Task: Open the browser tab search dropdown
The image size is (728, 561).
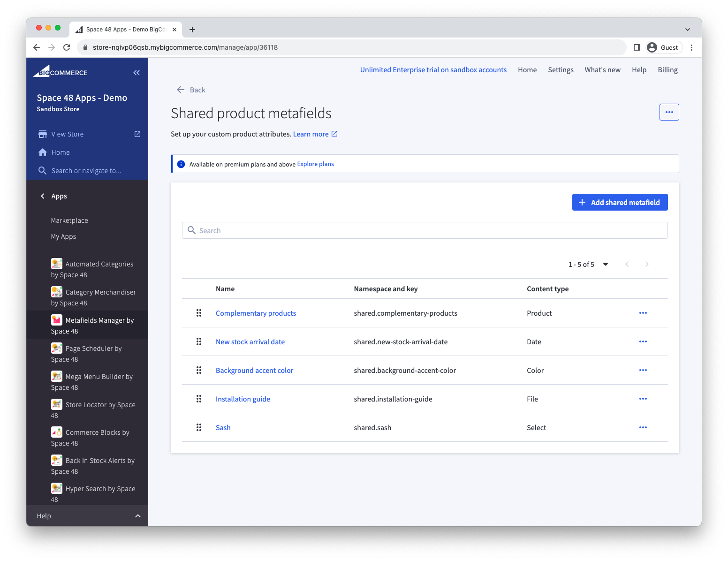Action: point(687,30)
